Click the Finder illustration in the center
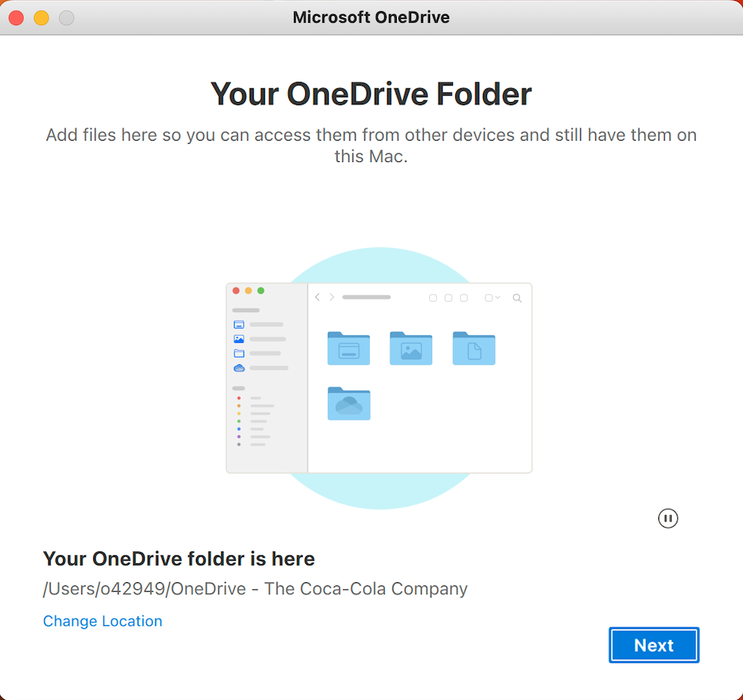 coord(379,378)
